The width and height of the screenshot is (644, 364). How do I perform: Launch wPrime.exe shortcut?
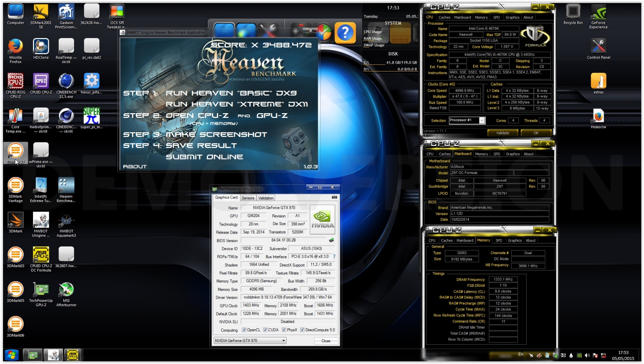tap(41, 155)
